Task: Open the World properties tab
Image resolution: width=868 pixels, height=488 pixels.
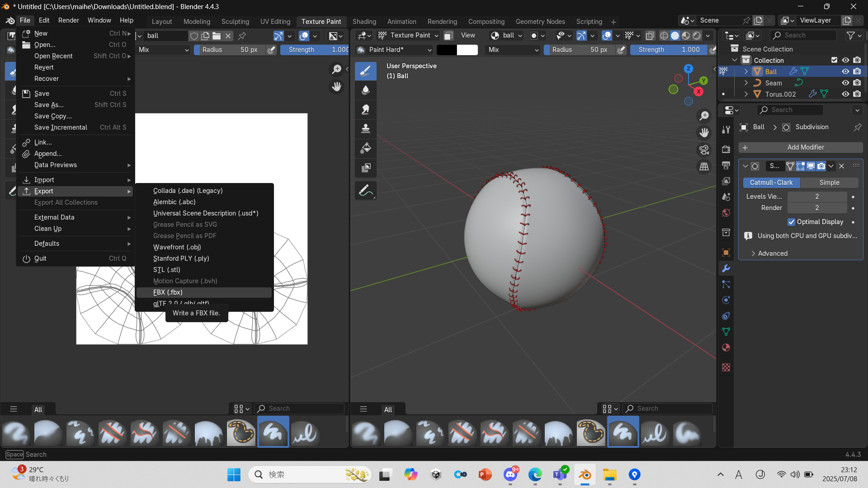Action: point(726,213)
